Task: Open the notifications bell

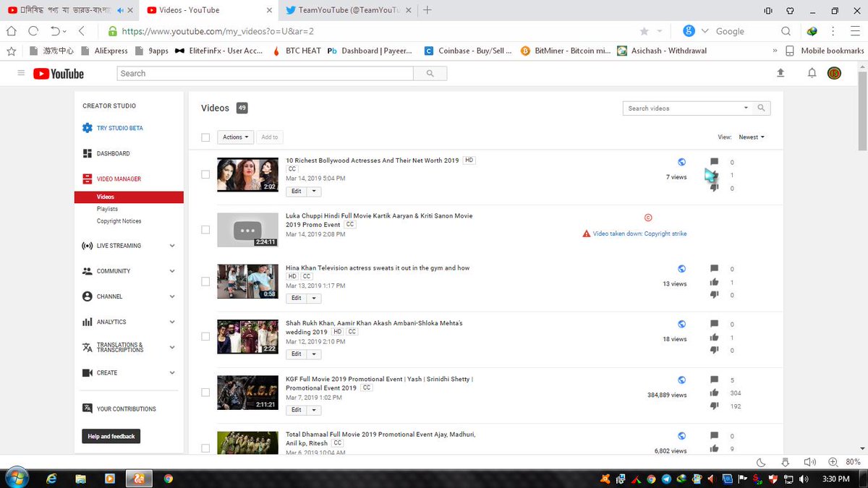Action: 812,73
